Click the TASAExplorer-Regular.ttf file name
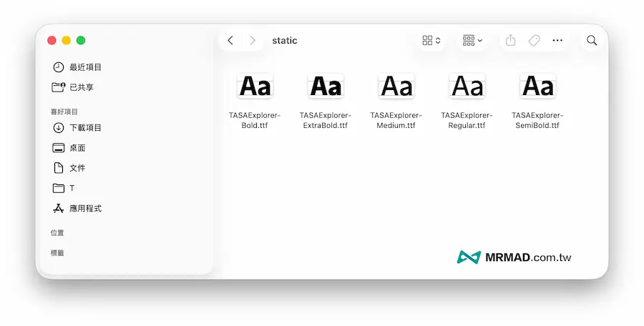Image resolution: width=644 pixels, height=326 pixels. pyautogui.click(x=467, y=120)
